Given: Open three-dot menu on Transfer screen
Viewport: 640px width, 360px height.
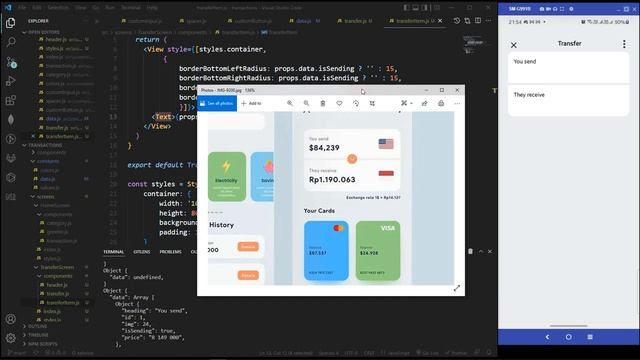Looking at the screenshot, I should coord(624,44).
